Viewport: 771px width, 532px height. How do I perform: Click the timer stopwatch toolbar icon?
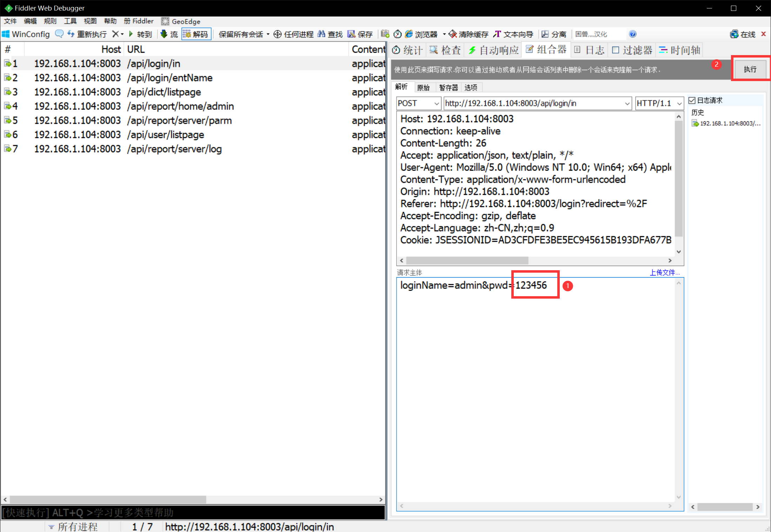click(397, 34)
